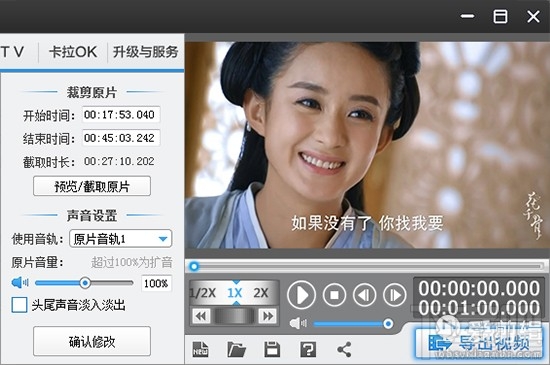
Task: Mute the player volume speaker icon
Action: [298, 324]
